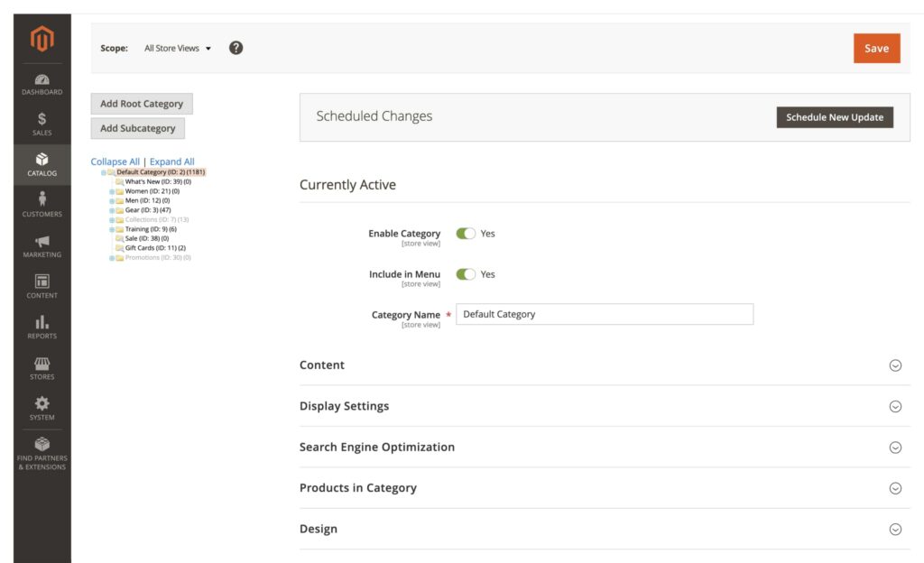Expand the Gear category node in the tree
This screenshot has height=563, width=924.
point(112,210)
